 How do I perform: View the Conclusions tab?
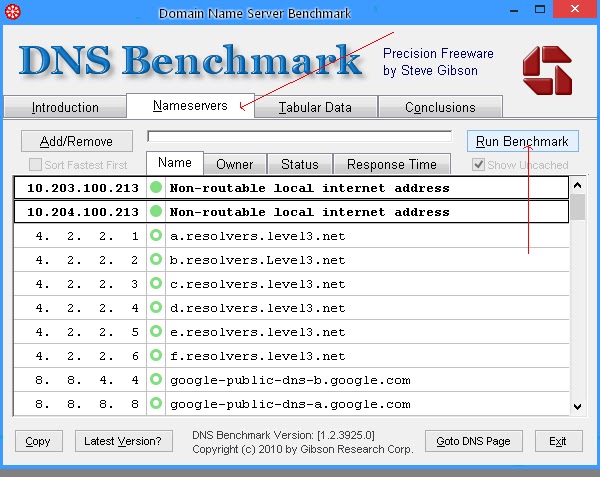coord(440,107)
